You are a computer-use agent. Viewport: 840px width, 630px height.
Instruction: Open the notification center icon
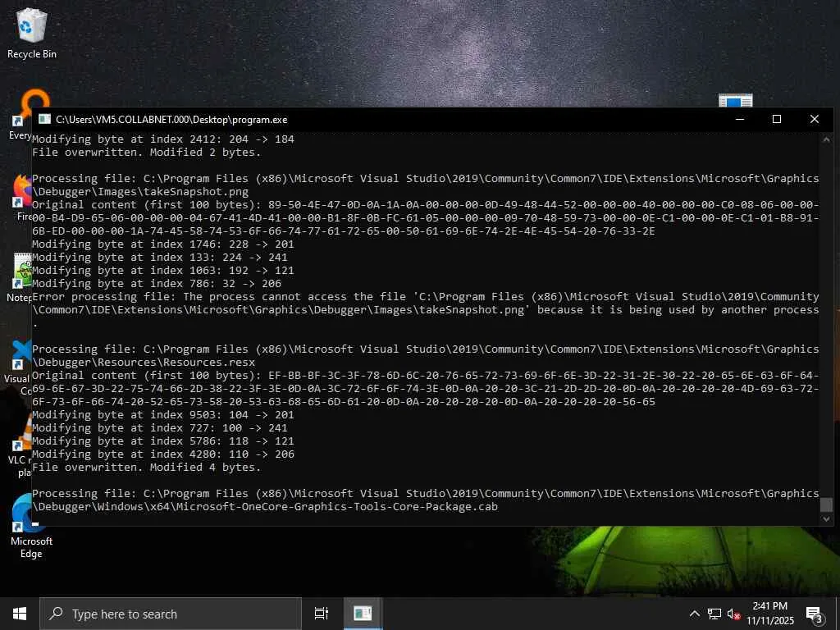815,614
